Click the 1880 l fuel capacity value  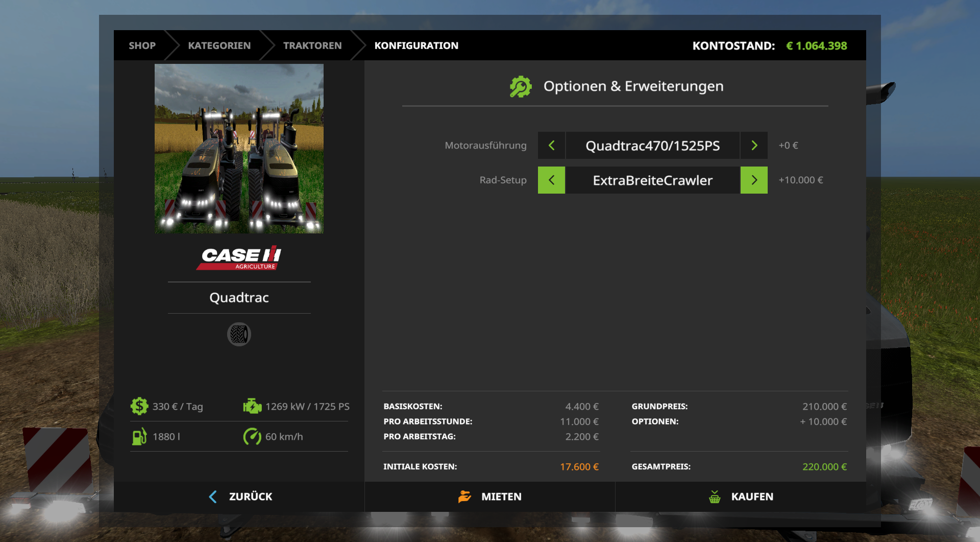coord(166,437)
